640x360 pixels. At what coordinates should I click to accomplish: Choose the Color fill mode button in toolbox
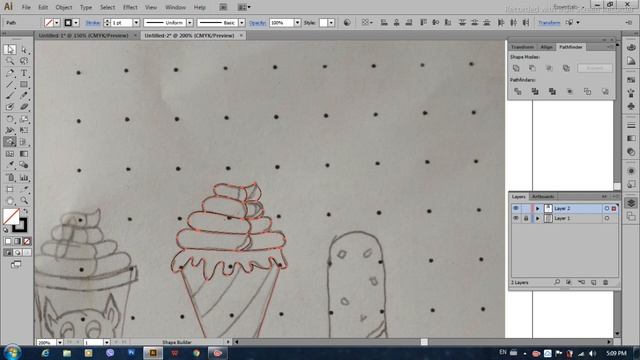[x=8, y=241]
